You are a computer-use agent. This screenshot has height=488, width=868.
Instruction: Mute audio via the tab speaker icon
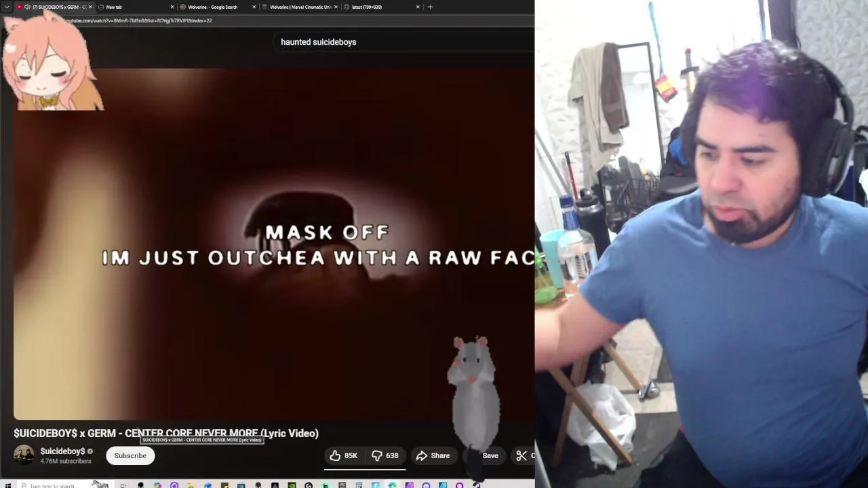(27, 7)
